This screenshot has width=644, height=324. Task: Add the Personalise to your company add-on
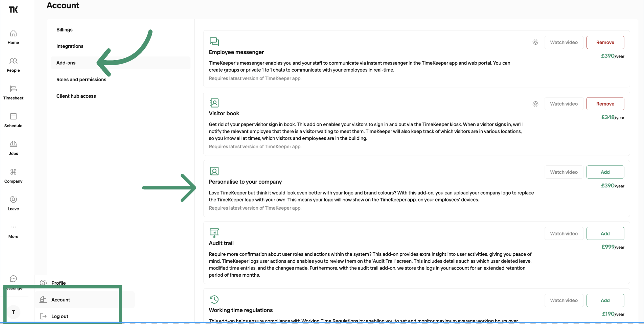(605, 172)
